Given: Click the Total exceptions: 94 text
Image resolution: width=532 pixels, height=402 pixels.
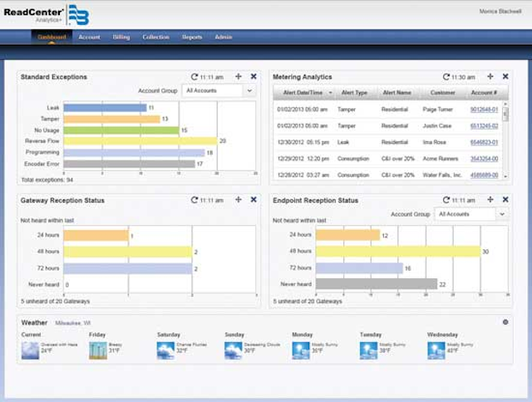Looking at the screenshot, I should 47,180.
